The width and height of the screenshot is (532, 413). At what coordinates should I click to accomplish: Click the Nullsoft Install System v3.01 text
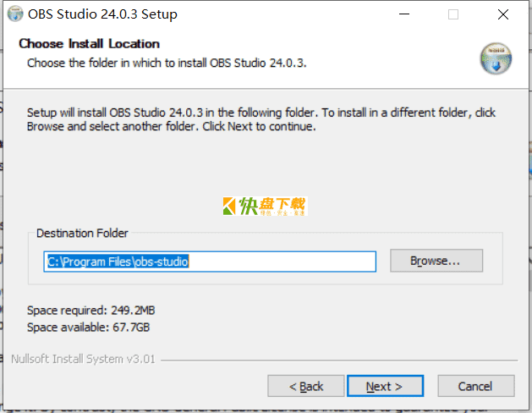coord(83,359)
